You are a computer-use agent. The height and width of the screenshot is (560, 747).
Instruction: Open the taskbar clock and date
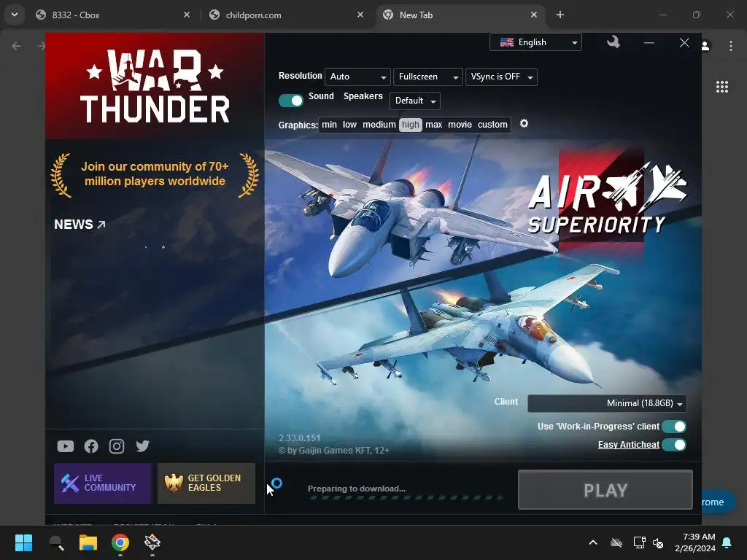695,542
